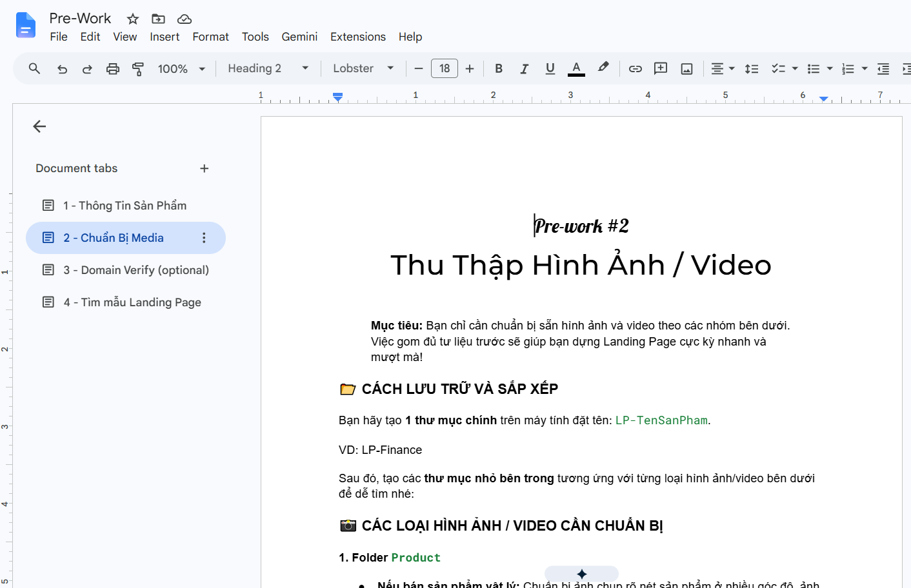The image size is (911, 588).
Task: Open the highlight color picker
Action: [x=603, y=68]
